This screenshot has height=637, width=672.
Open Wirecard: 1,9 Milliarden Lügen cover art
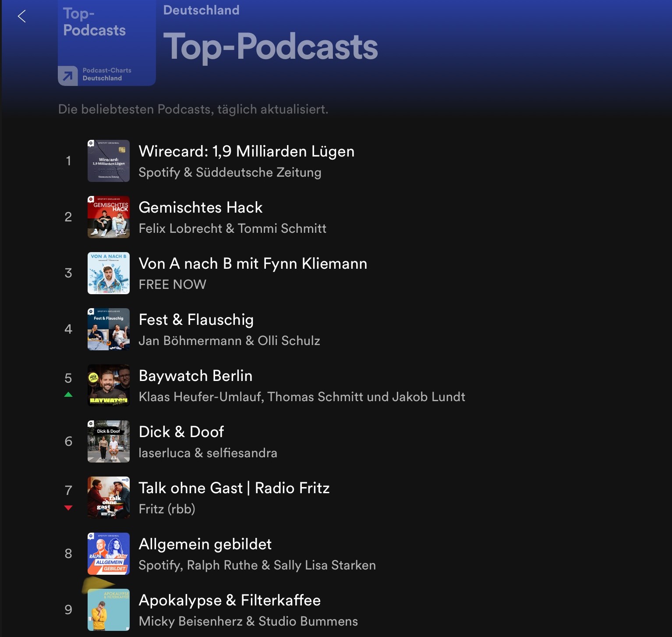tap(108, 161)
